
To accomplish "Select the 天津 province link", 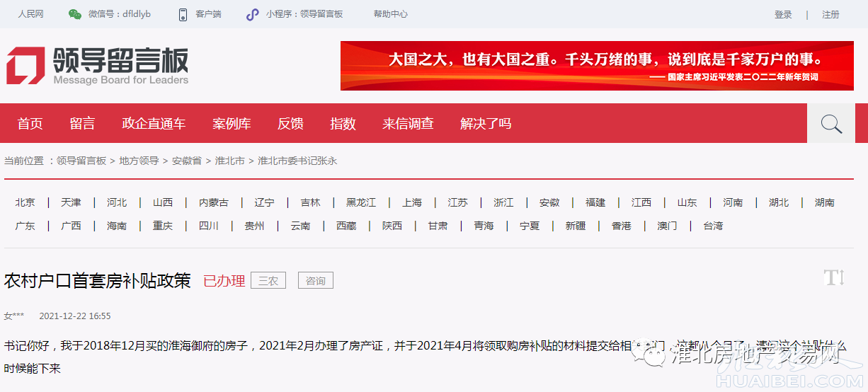I will click(71, 202).
